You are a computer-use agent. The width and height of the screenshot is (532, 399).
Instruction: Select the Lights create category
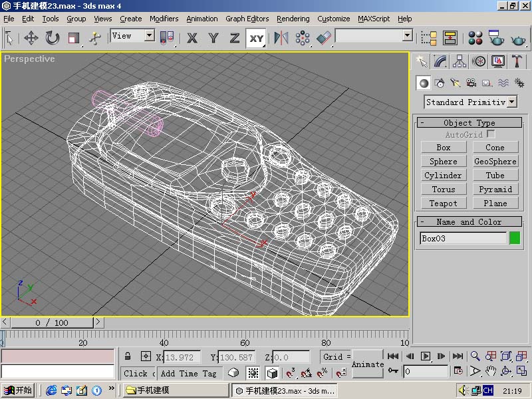(456, 82)
